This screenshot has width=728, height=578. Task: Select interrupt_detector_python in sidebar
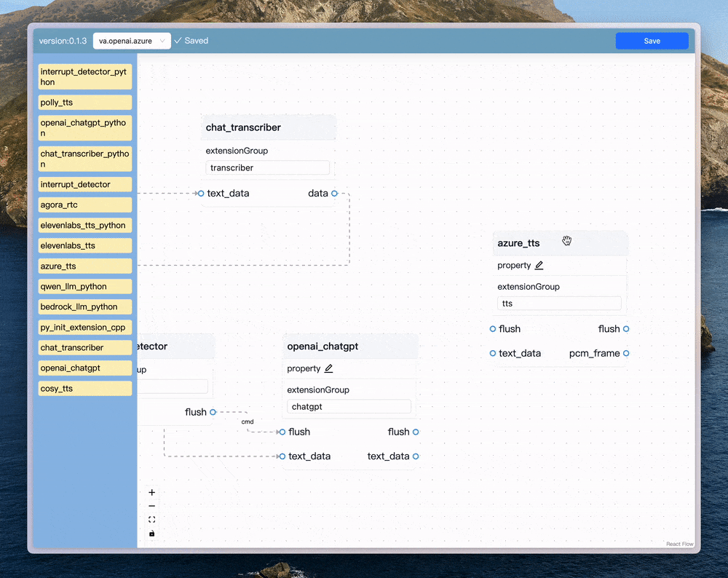click(x=85, y=76)
